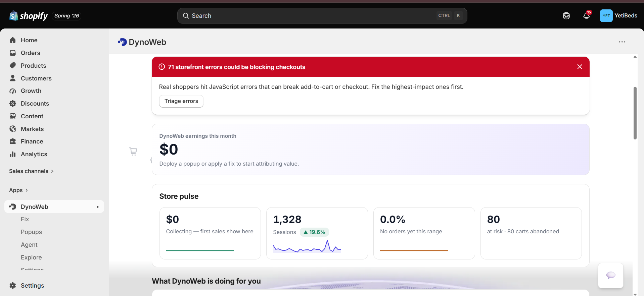Click the Home house icon

click(13, 40)
